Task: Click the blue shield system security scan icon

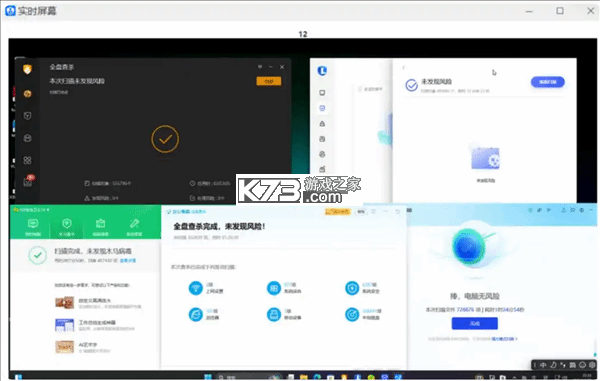Action: [x=352, y=288]
